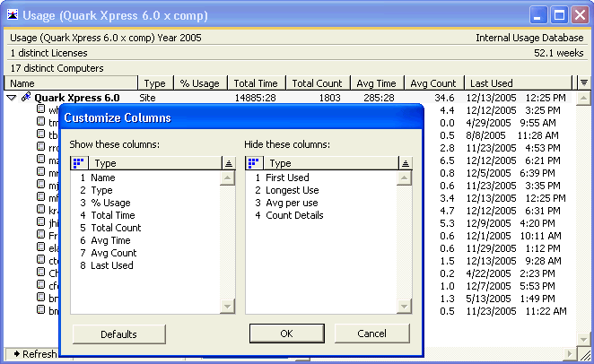Sort by the Avg Count column header
594x364 pixels.
[x=434, y=82]
